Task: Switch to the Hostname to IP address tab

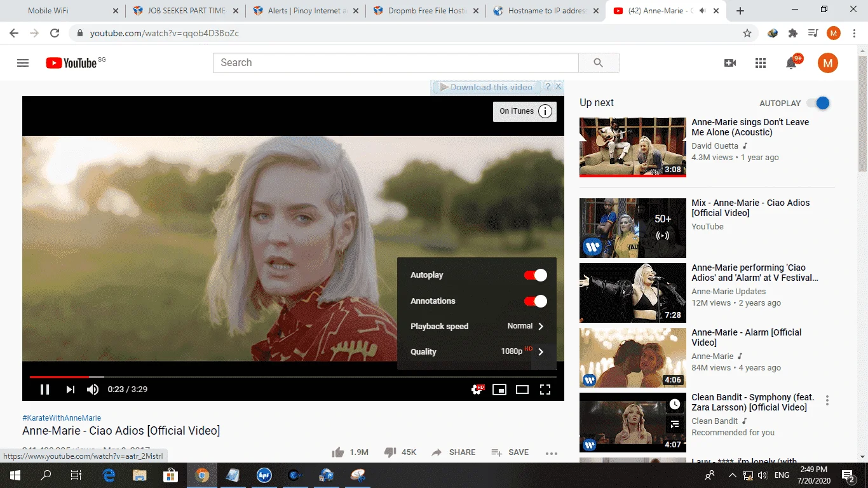Action: [546, 11]
